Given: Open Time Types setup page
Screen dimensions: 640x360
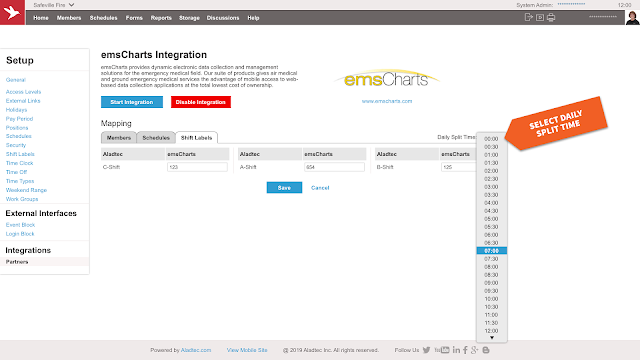Looking at the screenshot, I should tap(20, 181).
